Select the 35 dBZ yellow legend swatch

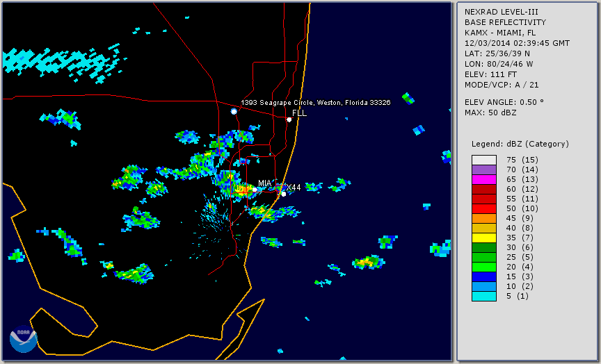point(484,238)
